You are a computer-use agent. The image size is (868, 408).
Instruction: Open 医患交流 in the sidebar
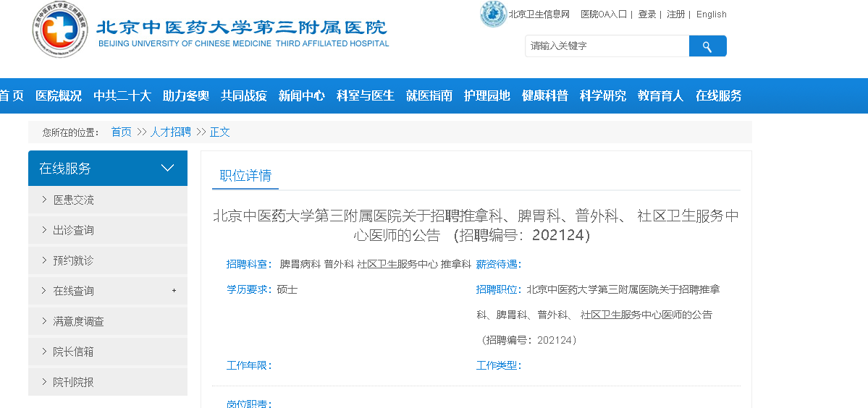pyautogui.click(x=108, y=200)
